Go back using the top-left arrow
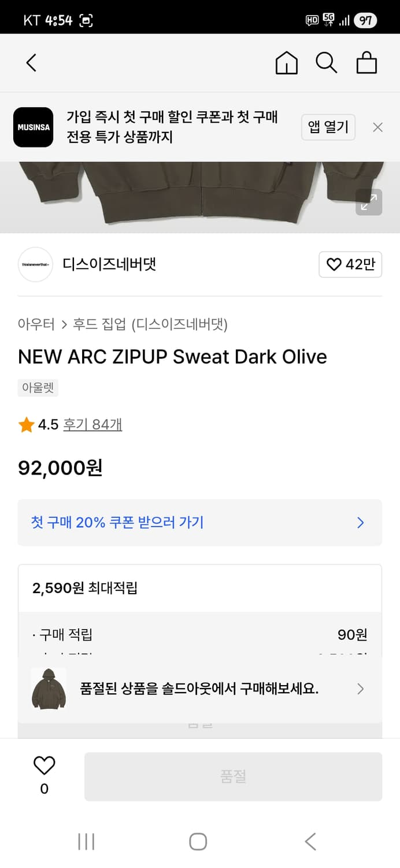 (x=31, y=62)
